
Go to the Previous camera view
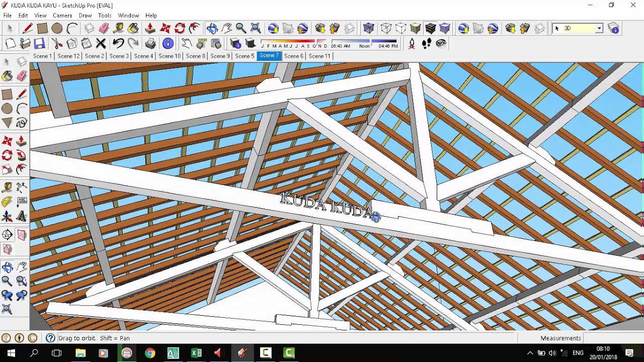[7, 295]
